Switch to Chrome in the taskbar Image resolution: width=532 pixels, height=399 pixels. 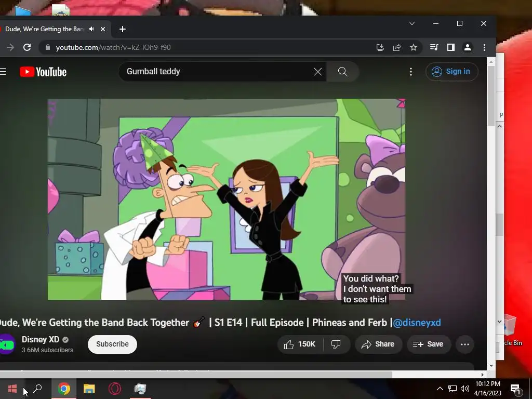click(64, 389)
